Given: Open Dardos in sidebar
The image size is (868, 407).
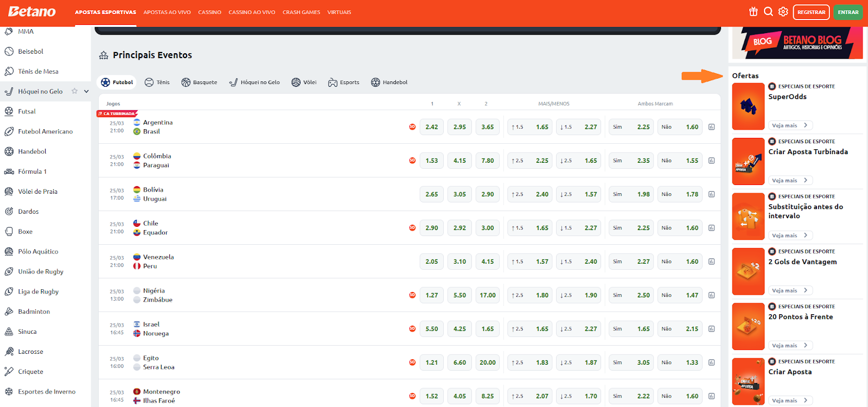Looking at the screenshot, I should click(x=28, y=212).
